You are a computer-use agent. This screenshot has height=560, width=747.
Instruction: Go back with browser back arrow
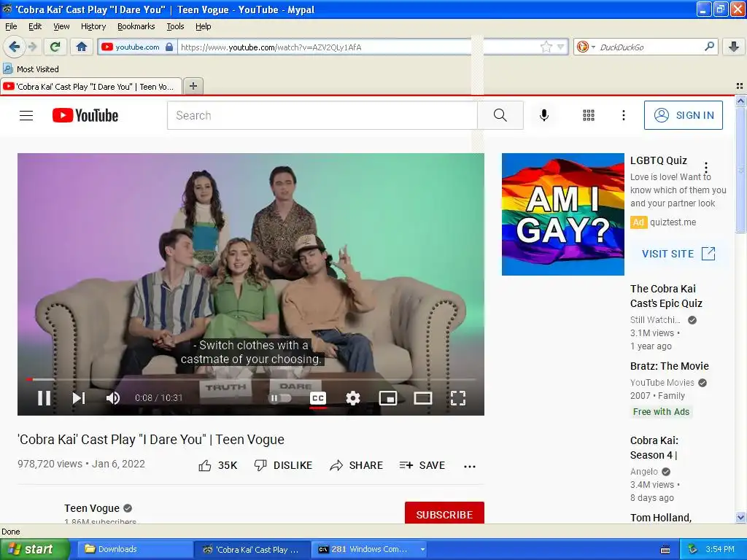[x=14, y=47]
